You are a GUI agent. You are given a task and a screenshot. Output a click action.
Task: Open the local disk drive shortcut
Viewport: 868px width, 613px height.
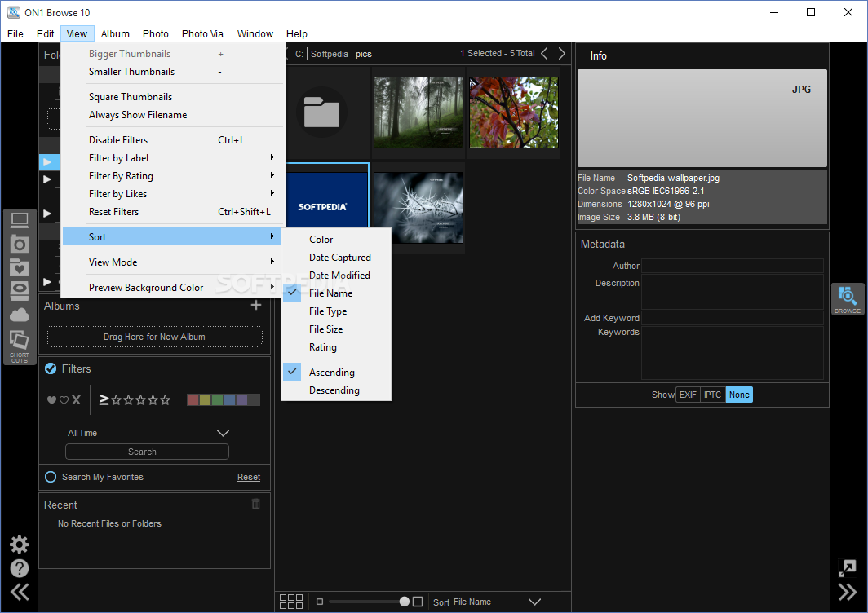pos(20,291)
